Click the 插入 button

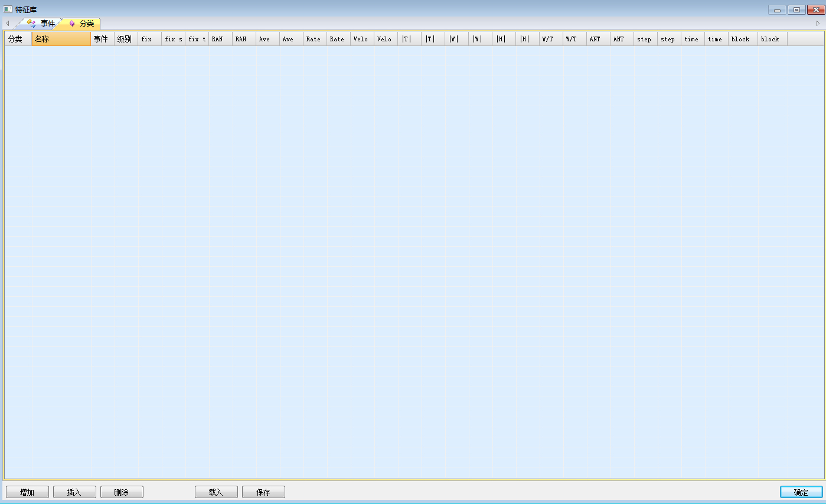click(x=74, y=492)
